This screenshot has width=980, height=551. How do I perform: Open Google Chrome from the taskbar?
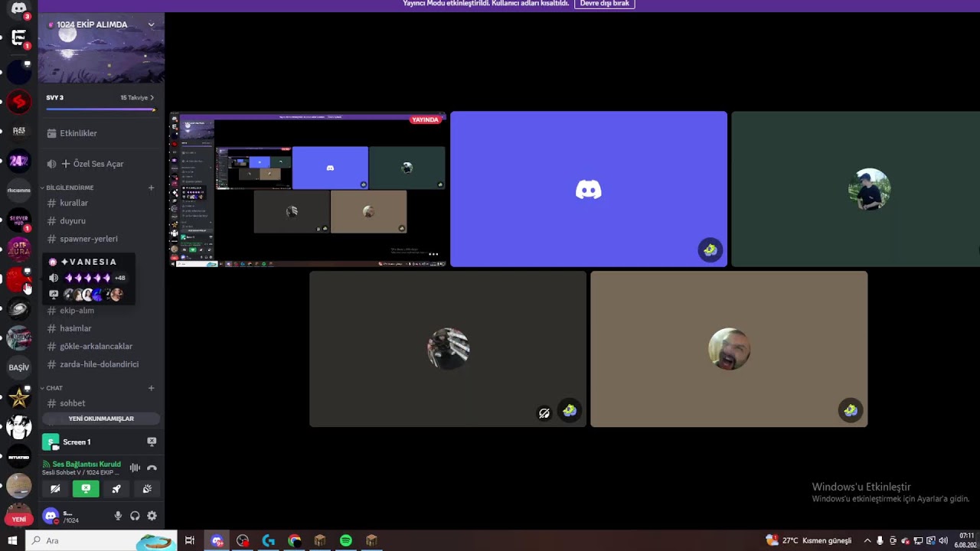click(295, 541)
